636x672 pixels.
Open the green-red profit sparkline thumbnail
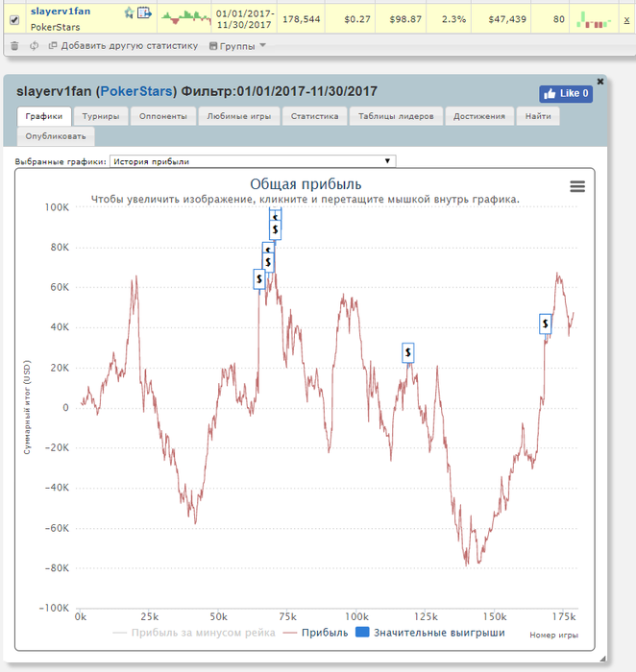pyautogui.click(x=185, y=17)
